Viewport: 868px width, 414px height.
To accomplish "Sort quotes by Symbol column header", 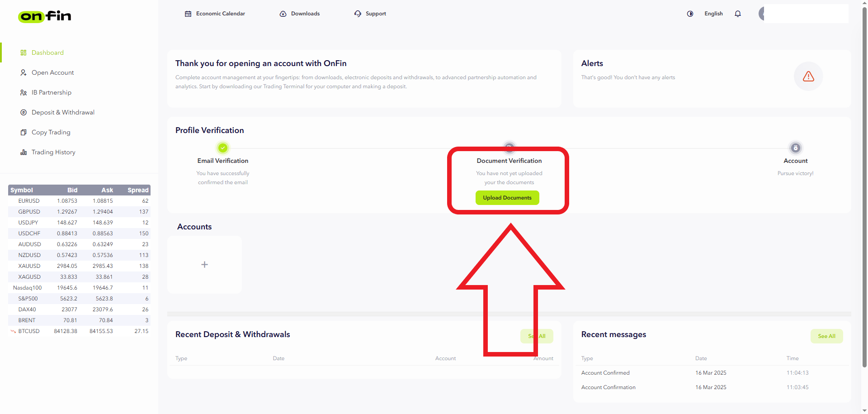I will (x=22, y=190).
